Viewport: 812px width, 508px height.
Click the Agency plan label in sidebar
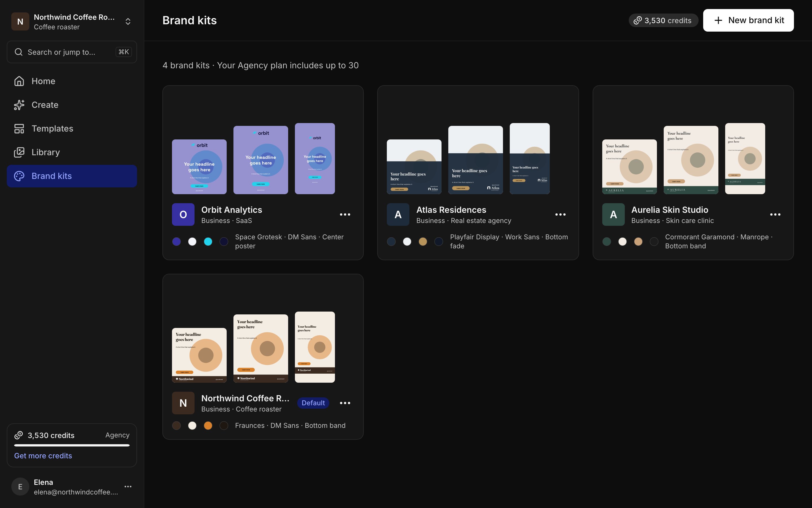(x=118, y=435)
